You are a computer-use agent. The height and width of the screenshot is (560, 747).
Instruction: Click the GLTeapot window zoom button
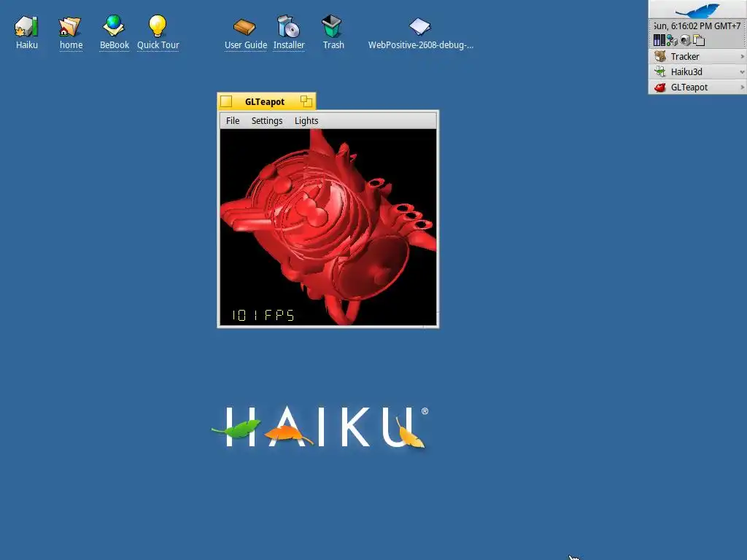[x=306, y=101]
